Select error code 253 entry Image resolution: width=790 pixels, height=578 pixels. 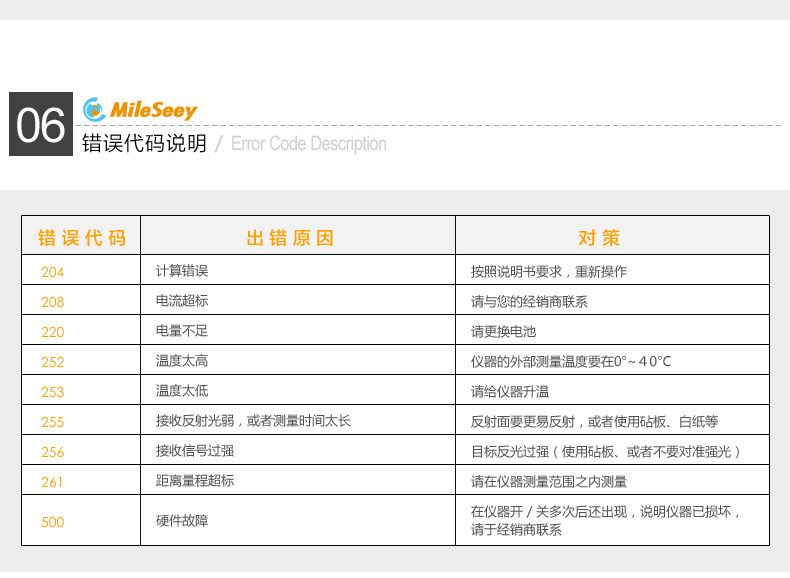click(x=52, y=392)
